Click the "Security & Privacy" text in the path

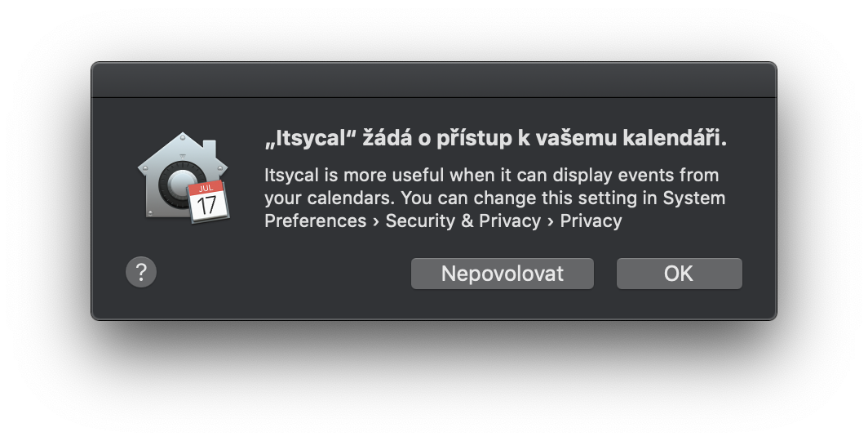coord(463,220)
